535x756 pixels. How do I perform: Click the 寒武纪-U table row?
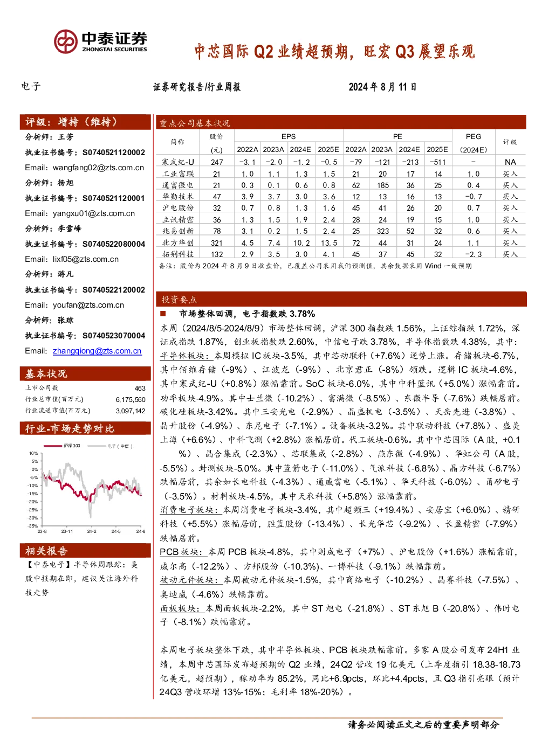(x=340, y=162)
